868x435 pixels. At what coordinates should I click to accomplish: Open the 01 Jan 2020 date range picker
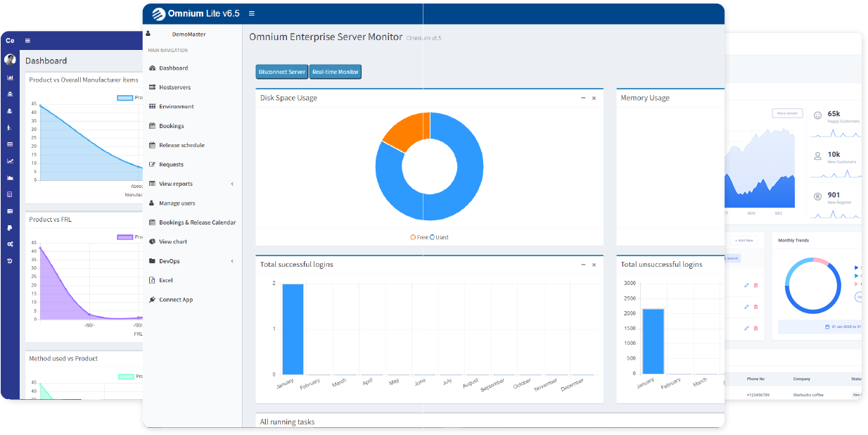point(820,327)
